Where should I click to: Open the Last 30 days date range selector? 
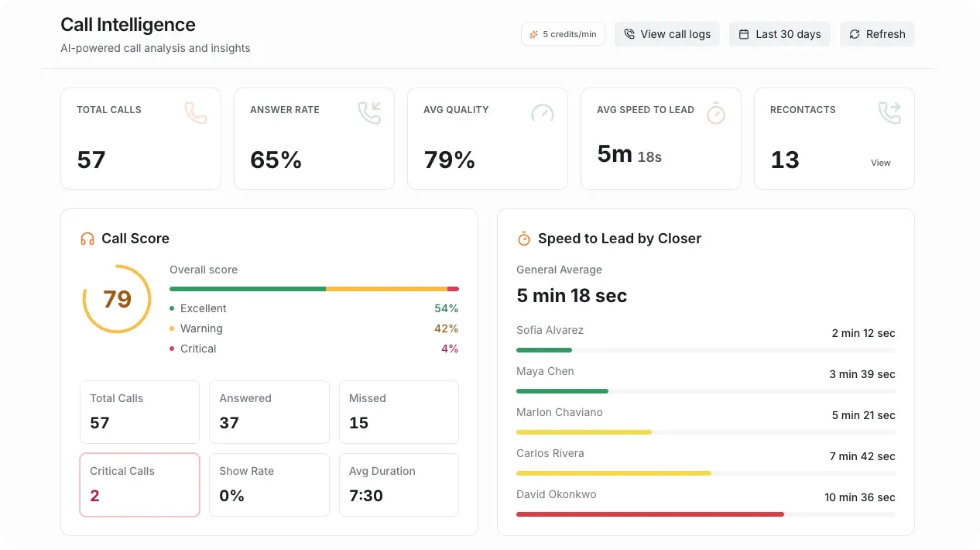point(780,34)
